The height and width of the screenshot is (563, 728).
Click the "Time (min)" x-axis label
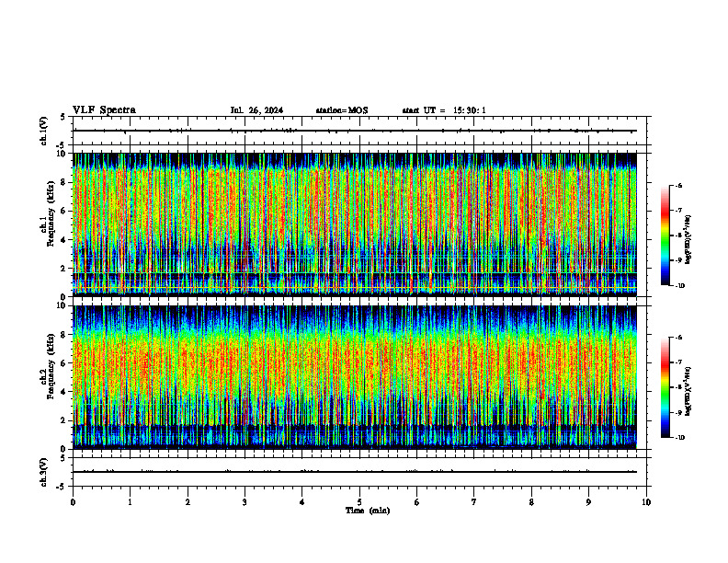pos(368,511)
